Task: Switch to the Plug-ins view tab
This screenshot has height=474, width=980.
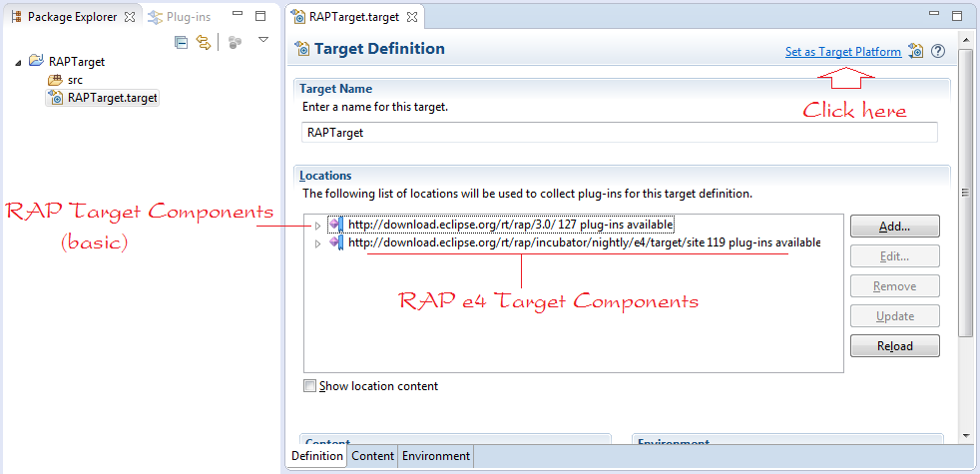Action: (180, 17)
